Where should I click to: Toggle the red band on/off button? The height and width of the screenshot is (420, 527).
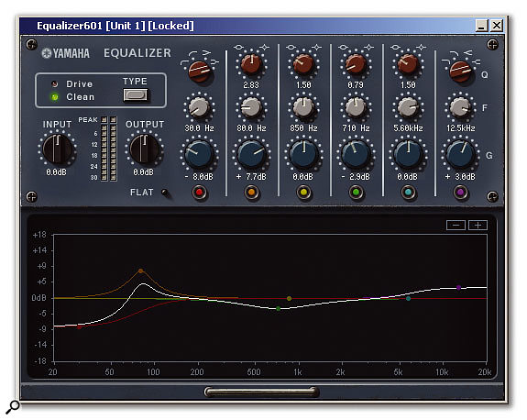pos(199,193)
